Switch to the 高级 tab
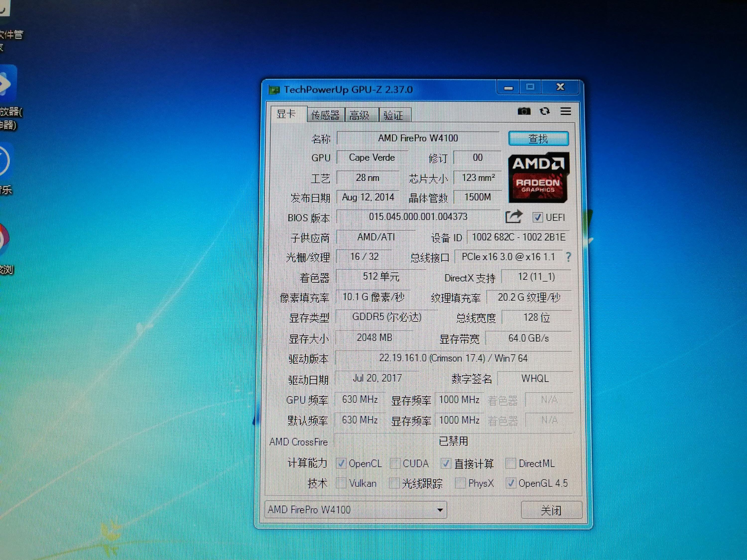The height and width of the screenshot is (560, 747). (359, 115)
